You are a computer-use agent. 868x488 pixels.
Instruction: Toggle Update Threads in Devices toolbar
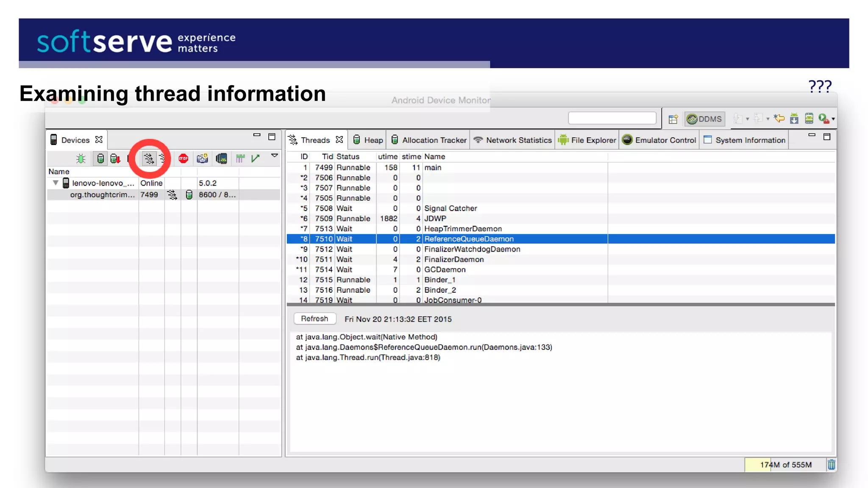[149, 159]
